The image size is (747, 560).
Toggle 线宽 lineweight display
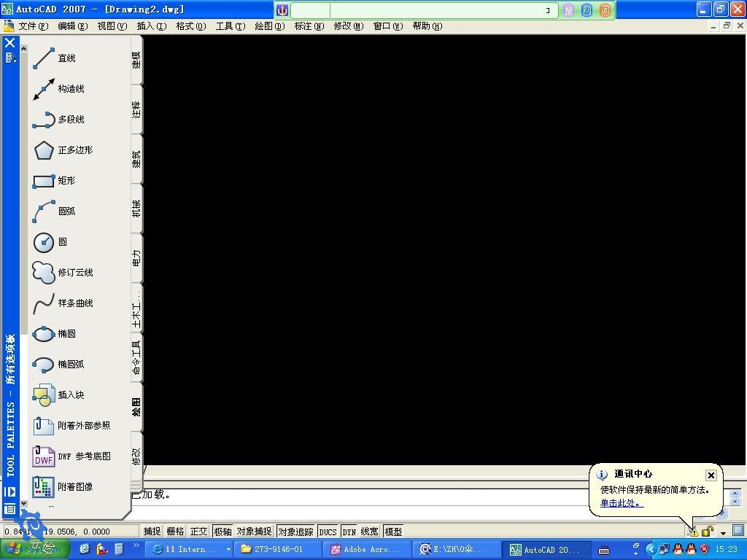click(x=370, y=532)
